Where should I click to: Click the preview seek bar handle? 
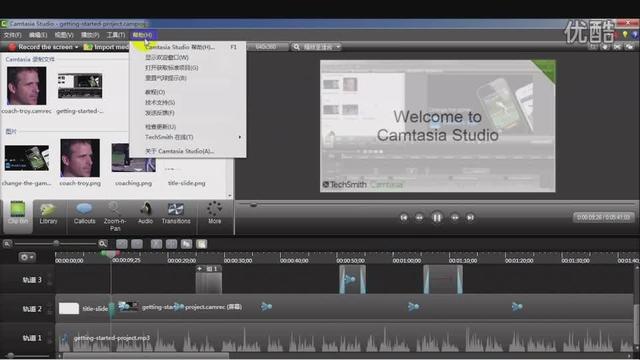pyautogui.click(x=253, y=204)
